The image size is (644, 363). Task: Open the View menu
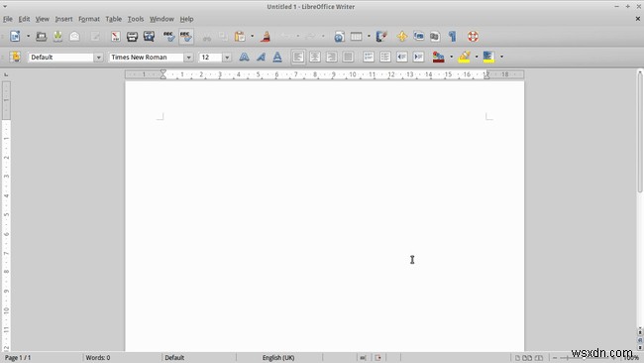43,19
